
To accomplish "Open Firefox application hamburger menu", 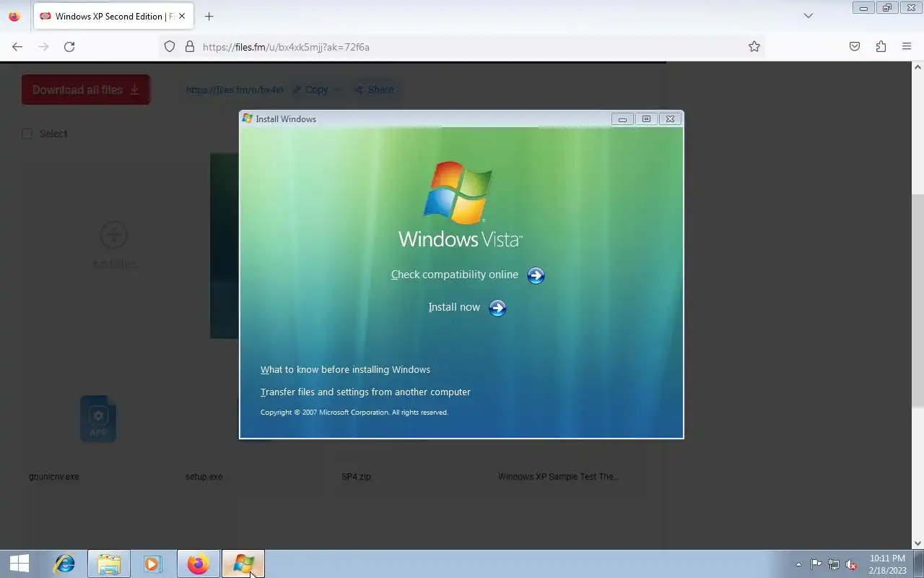I will pos(907,47).
